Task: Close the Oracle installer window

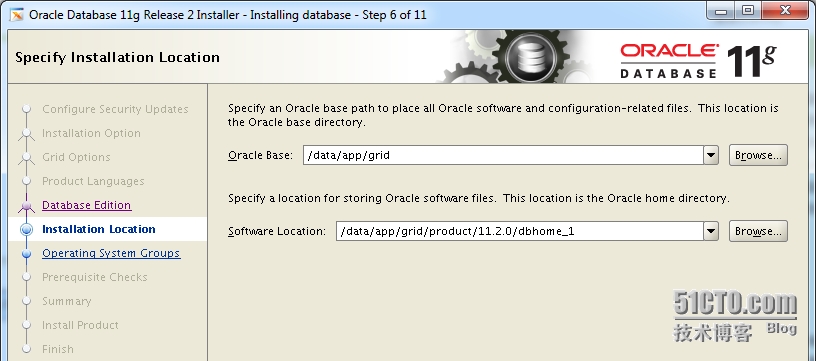Action: point(786,11)
